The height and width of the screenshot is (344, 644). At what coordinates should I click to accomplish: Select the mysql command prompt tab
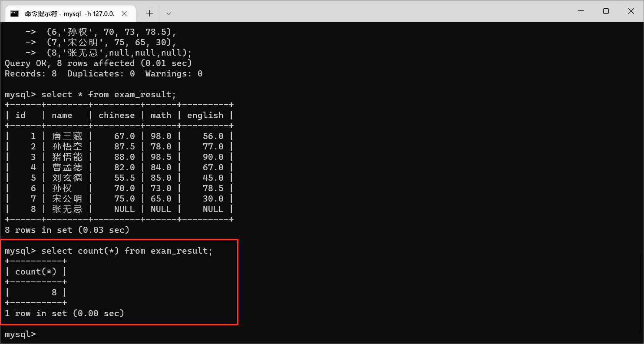[70, 13]
